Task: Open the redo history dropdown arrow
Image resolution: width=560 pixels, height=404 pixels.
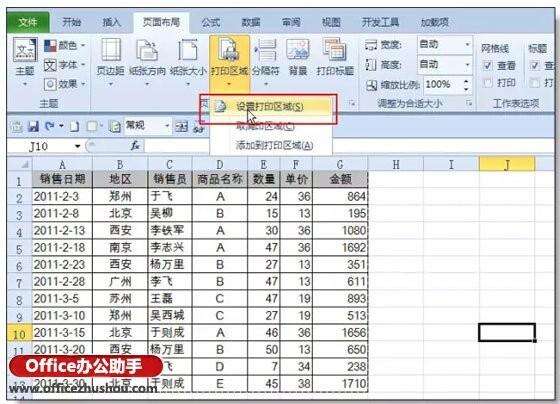Action: click(x=61, y=126)
